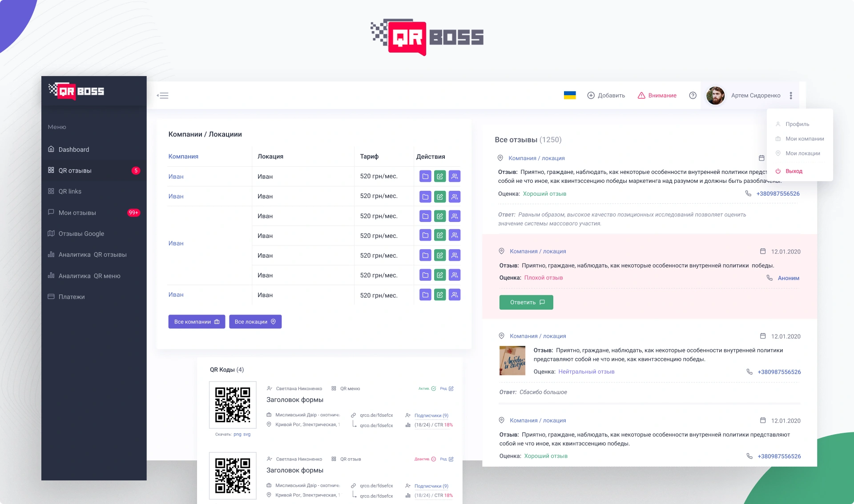Open the review photo thumbnail
The width and height of the screenshot is (854, 504).
[x=512, y=361]
